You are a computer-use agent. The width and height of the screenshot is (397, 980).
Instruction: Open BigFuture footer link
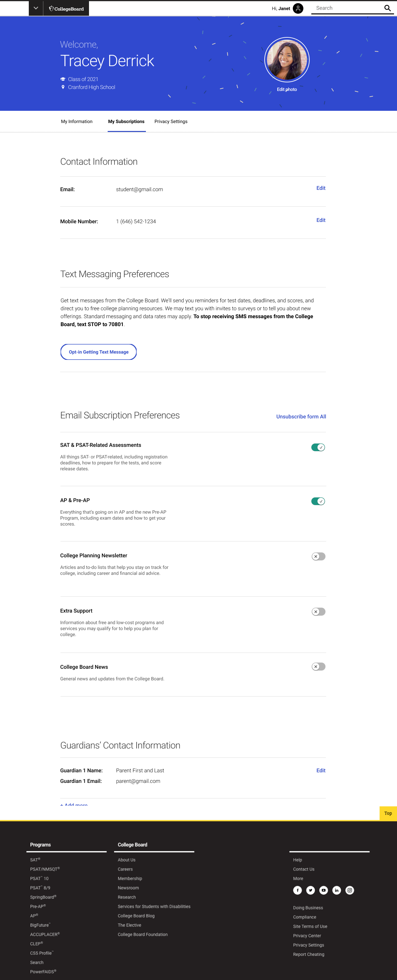click(x=40, y=925)
